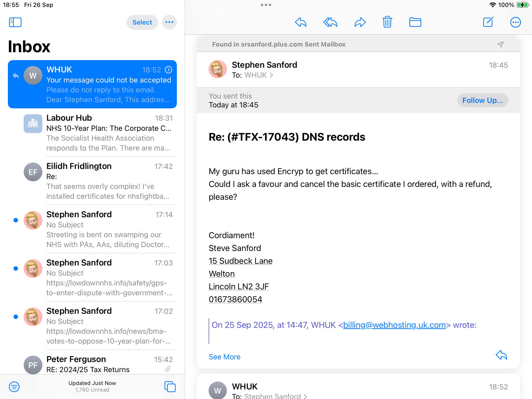Viewport: 532px width, 399px height.
Task: Open billing@webhosting.uk.com email link
Action: point(394,325)
